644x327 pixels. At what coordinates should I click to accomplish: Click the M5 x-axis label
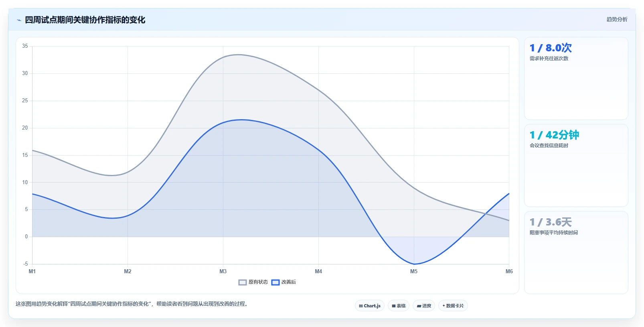[x=414, y=271]
